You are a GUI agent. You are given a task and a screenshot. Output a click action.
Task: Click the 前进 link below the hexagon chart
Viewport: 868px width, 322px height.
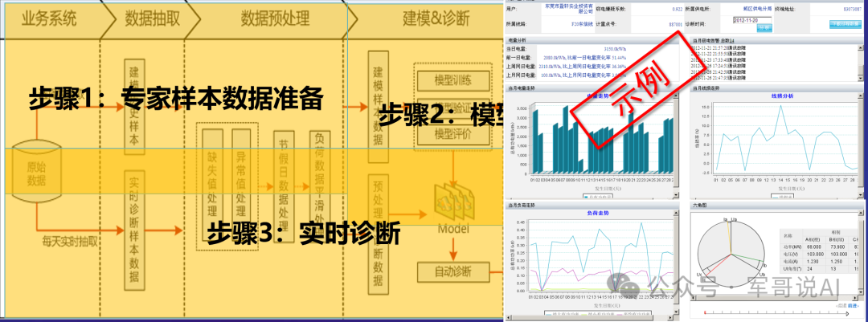click(853, 306)
